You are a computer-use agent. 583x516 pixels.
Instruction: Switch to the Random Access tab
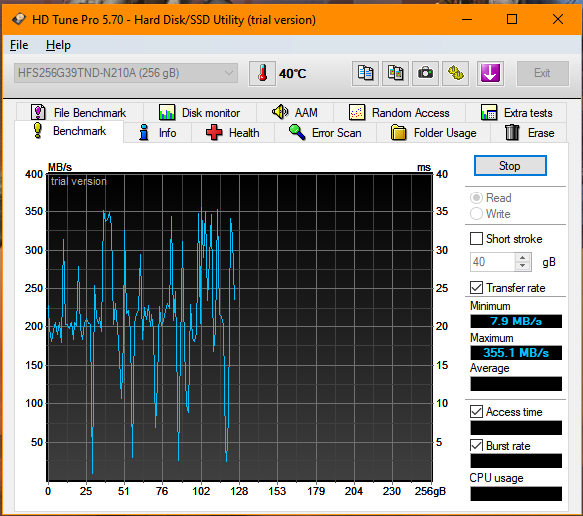399,113
